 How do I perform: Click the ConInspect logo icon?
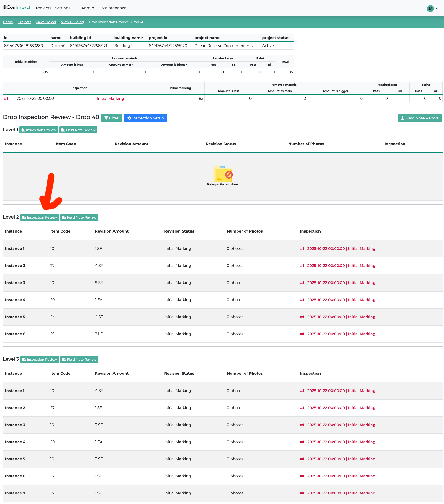(x=4, y=7)
